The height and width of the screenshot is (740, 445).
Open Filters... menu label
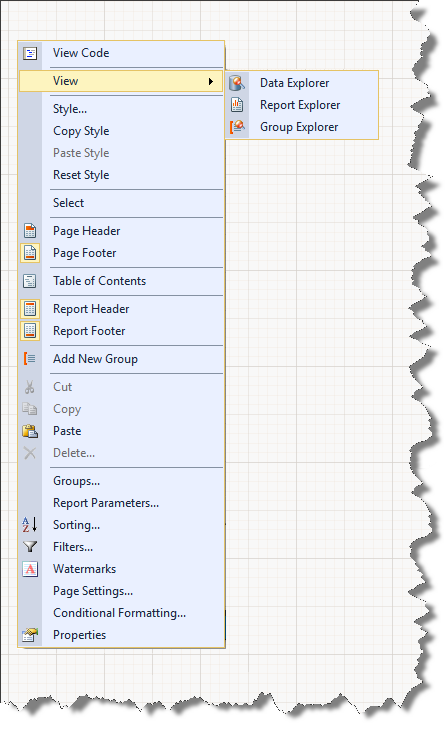[73, 547]
